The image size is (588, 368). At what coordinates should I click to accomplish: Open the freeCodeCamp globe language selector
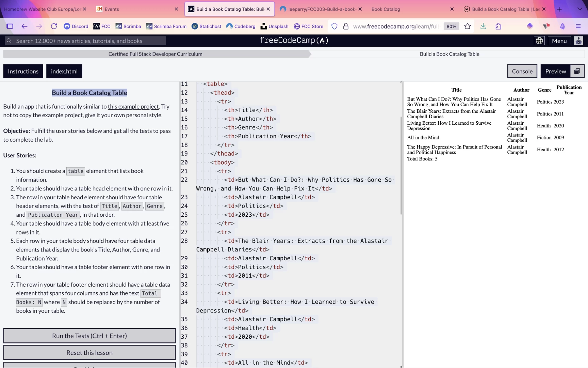coord(539,41)
